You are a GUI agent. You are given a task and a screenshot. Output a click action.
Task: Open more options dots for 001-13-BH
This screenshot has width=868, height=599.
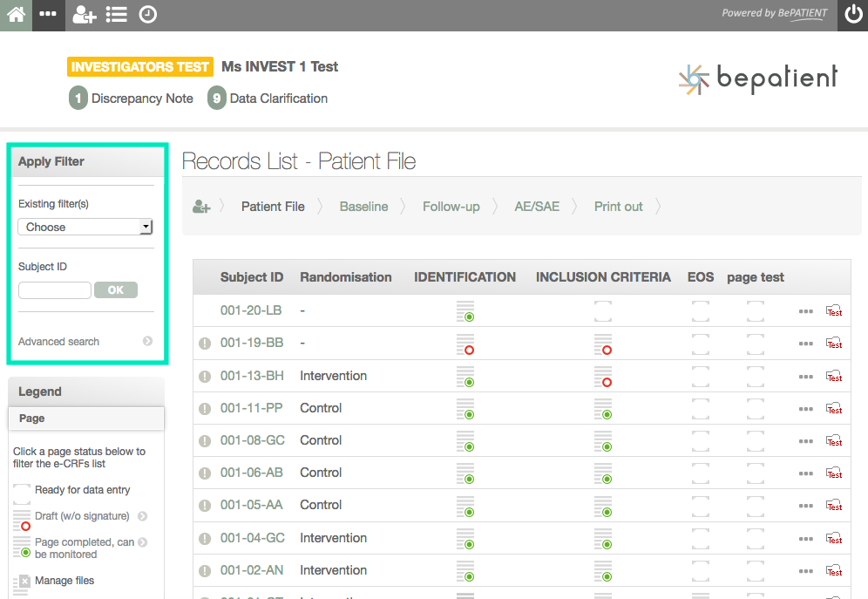(806, 377)
